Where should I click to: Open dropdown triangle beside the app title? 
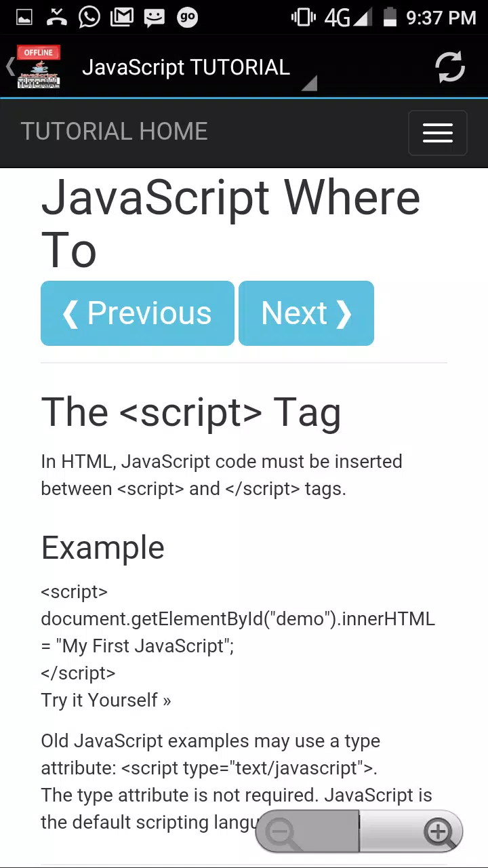310,83
